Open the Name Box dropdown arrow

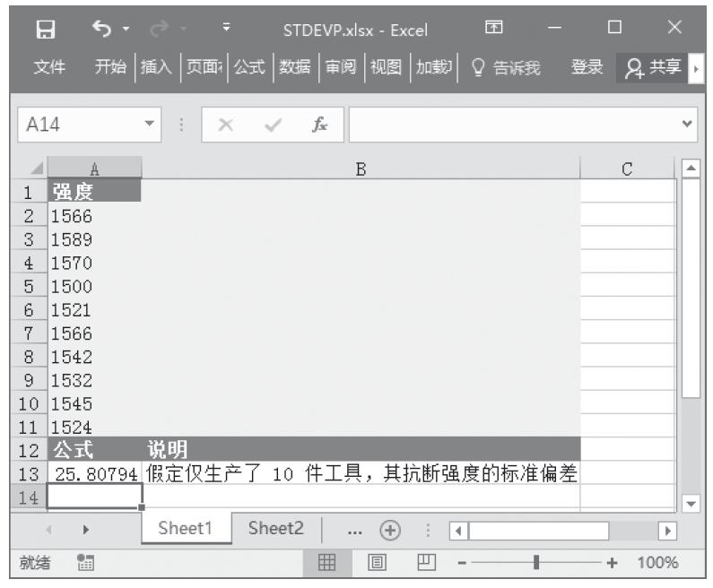(x=151, y=127)
